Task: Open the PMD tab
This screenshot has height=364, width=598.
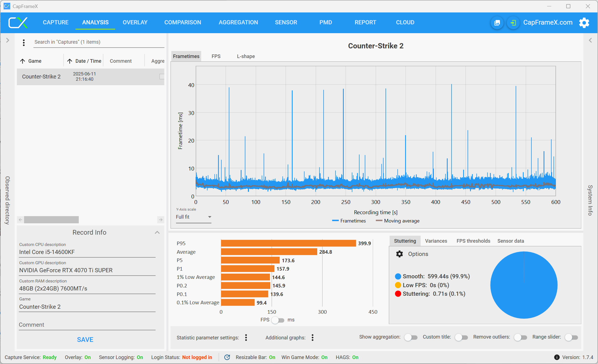Action: click(326, 22)
